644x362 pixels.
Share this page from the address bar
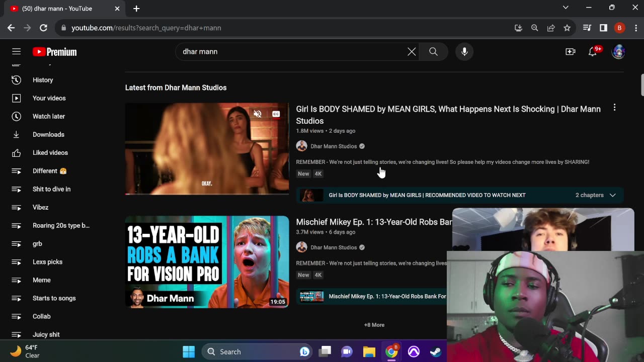click(551, 28)
